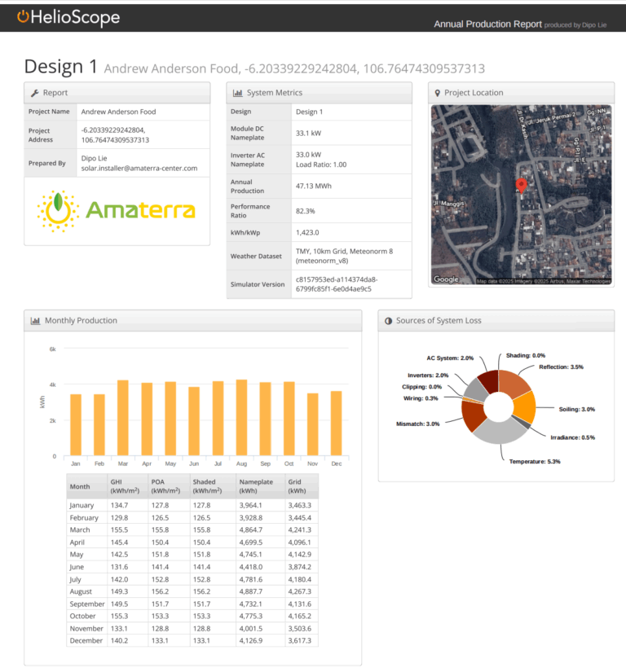This screenshot has height=672, width=626.
Task: Click the Temperature 5.3% slice of the donut chart
Action: (498, 432)
